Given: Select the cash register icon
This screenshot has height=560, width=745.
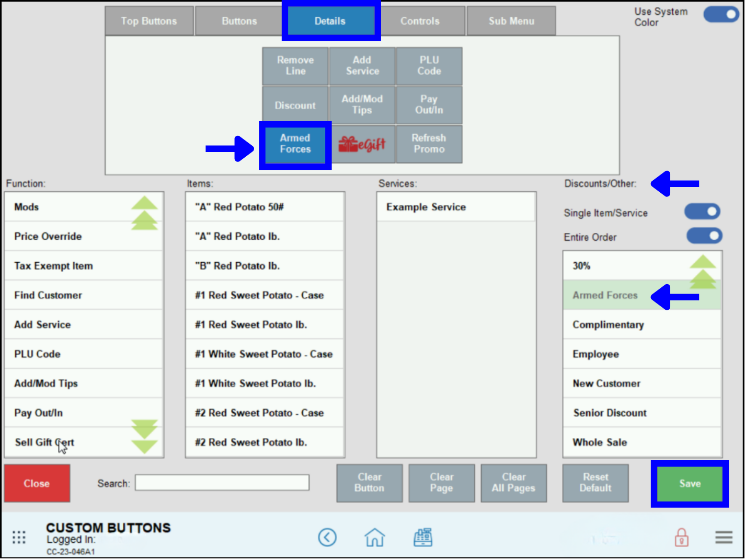Looking at the screenshot, I should coord(422,537).
